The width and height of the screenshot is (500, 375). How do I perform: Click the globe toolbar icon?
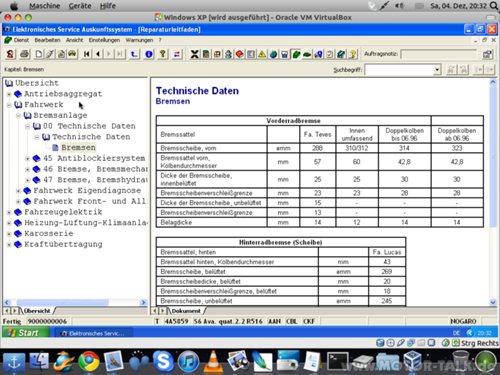(273, 54)
